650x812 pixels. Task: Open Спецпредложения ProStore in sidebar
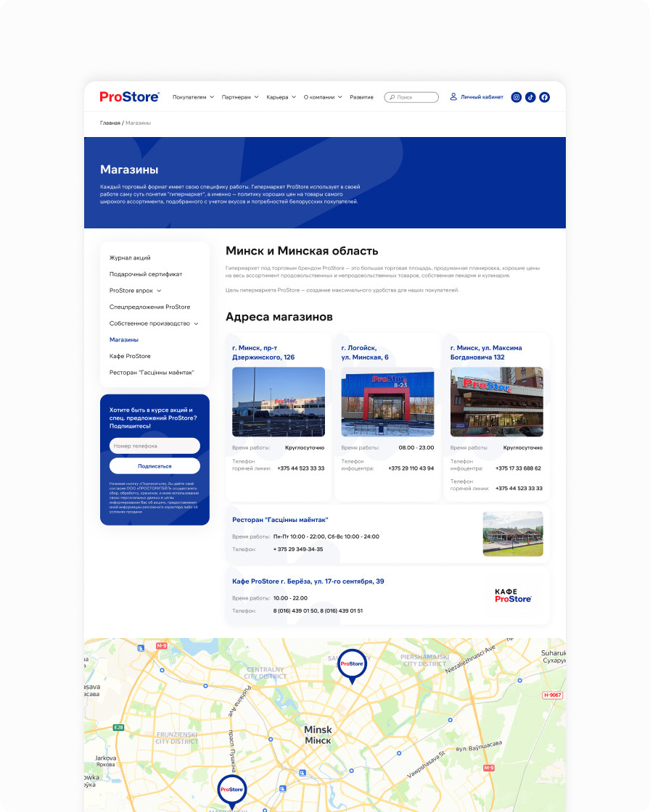pyautogui.click(x=149, y=307)
